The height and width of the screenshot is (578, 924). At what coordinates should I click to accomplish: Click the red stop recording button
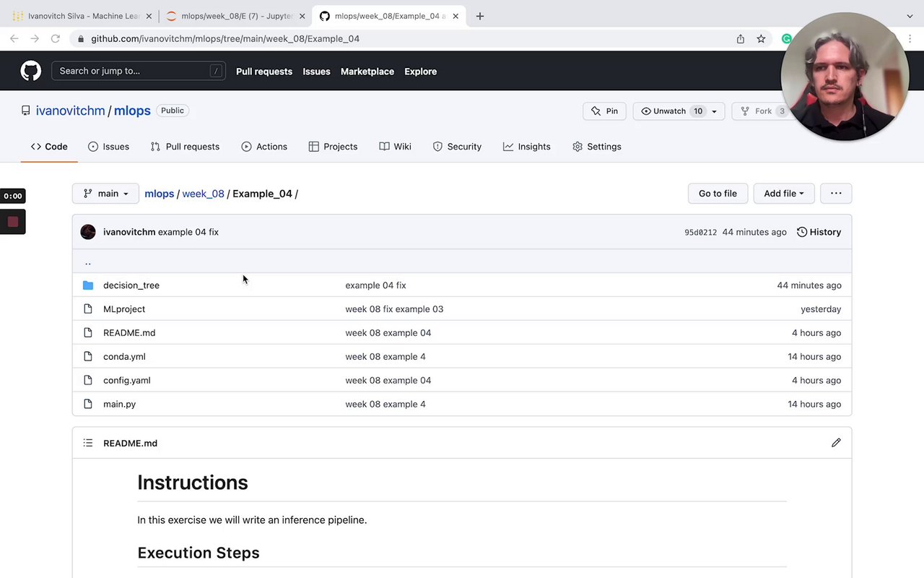[13, 222]
